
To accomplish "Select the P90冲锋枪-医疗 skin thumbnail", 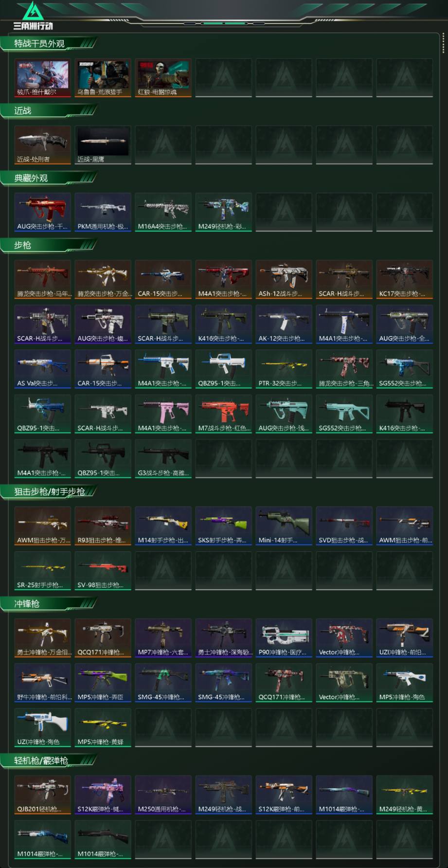I will (x=284, y=638).
